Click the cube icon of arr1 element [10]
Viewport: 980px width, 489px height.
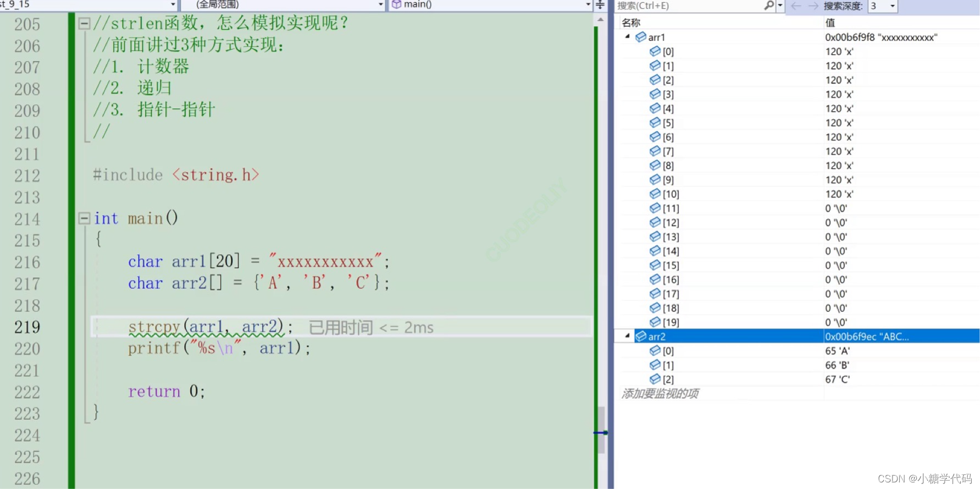(655, 194)
